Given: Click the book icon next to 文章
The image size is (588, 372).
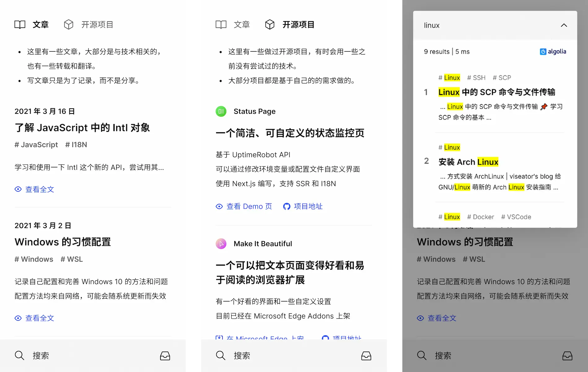Looking at the screenshot, I should 20,24.
